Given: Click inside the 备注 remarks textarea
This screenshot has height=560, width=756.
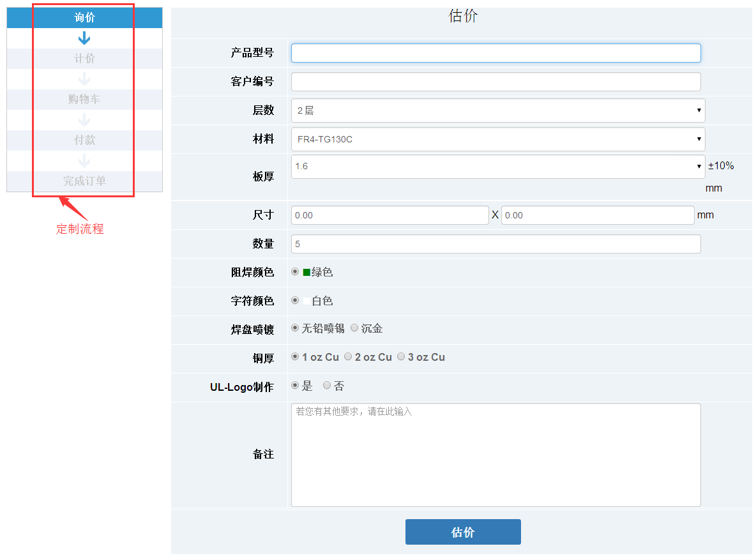Looking at the screenshot, I should pyautogui.click(x=496, y=454).
